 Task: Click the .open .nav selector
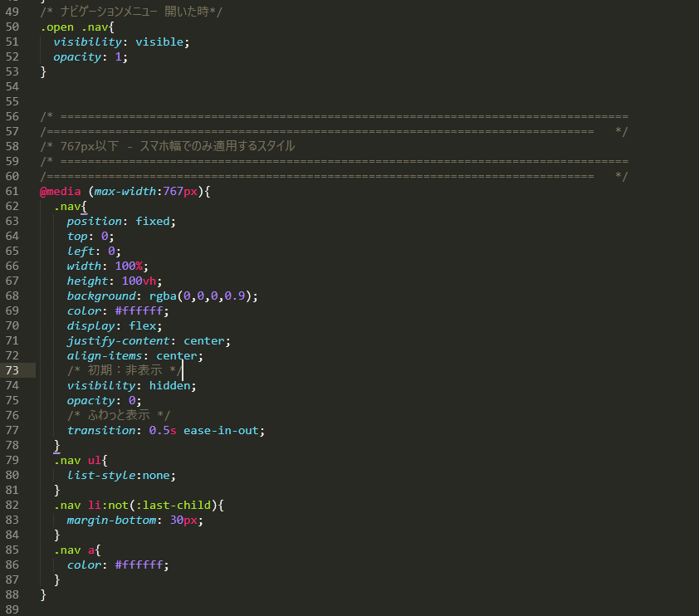(x=74, y=27)
